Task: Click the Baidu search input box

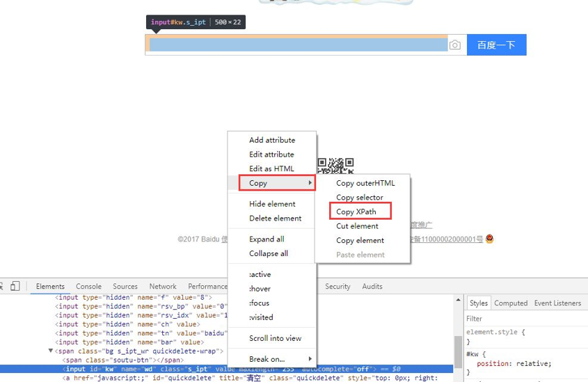Action: pos(298,45)
